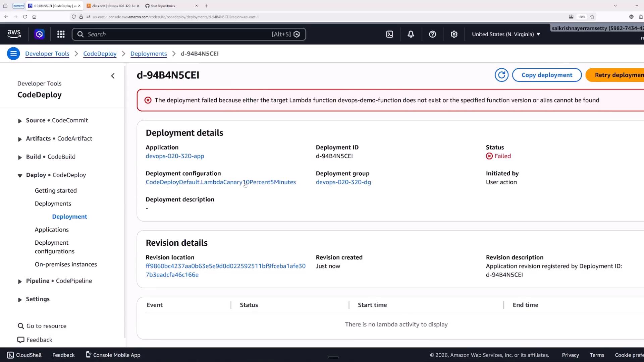644x362 pixels.
Task: Toggle the hamburger navigation menu
Action: click(x=13, y=54)
